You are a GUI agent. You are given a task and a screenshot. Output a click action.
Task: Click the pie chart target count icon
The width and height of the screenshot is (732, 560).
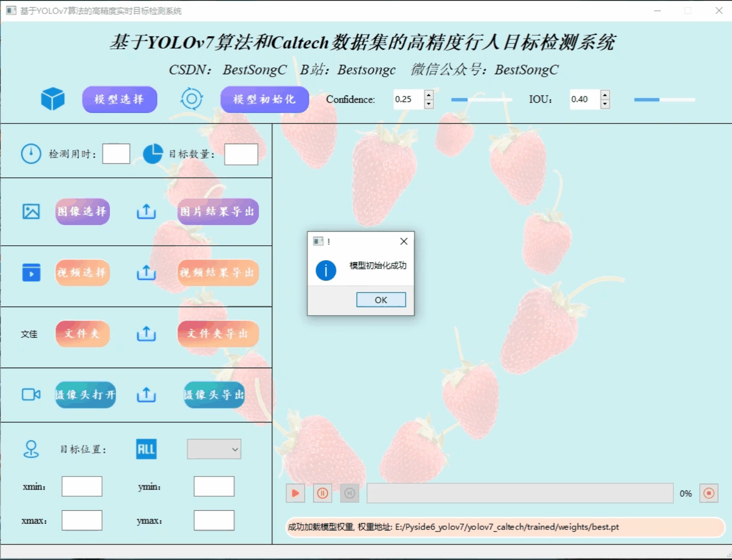[152, 153]
